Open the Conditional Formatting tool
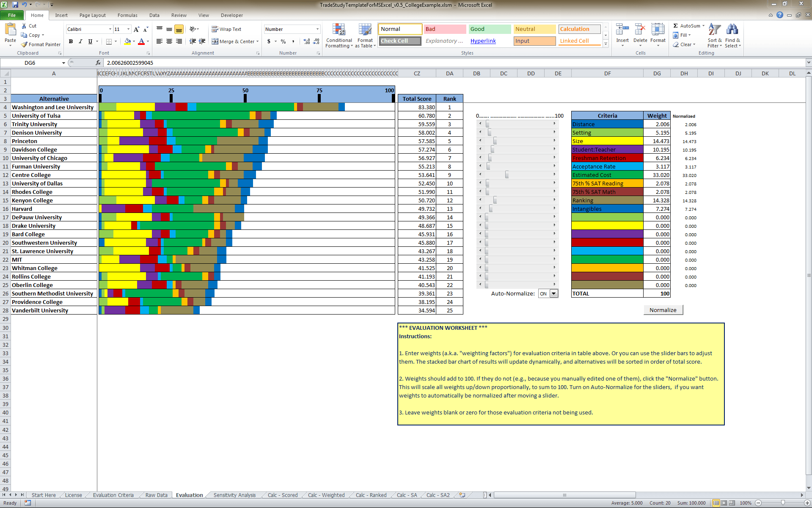Screen dimensions: 812x508 point(339,36)
